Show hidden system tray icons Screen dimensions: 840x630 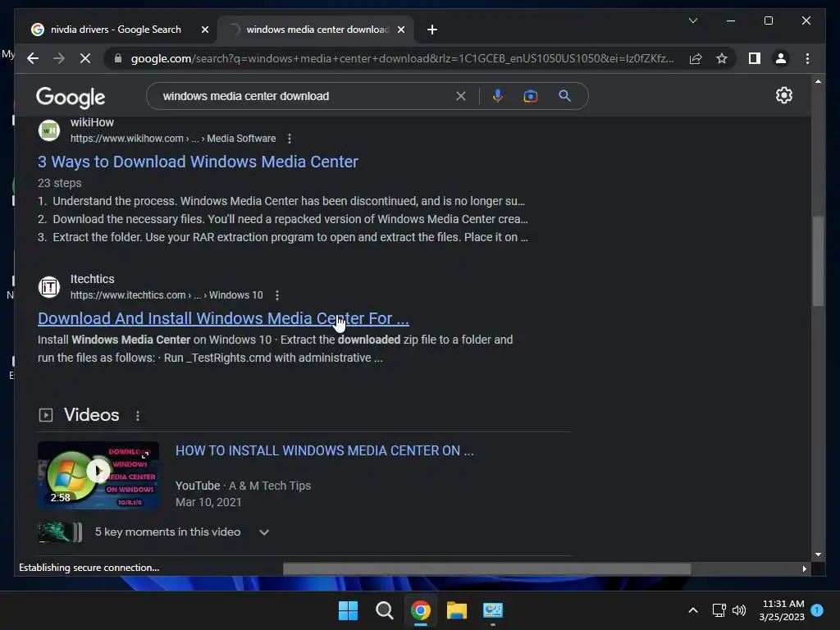pyautogui.click(x=692, y=610)
